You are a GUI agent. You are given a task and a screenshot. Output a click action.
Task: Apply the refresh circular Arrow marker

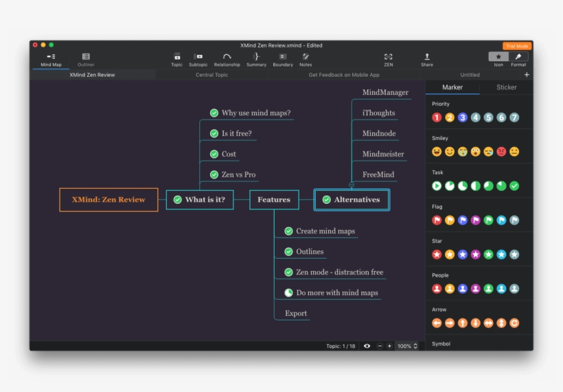(514, 323)
